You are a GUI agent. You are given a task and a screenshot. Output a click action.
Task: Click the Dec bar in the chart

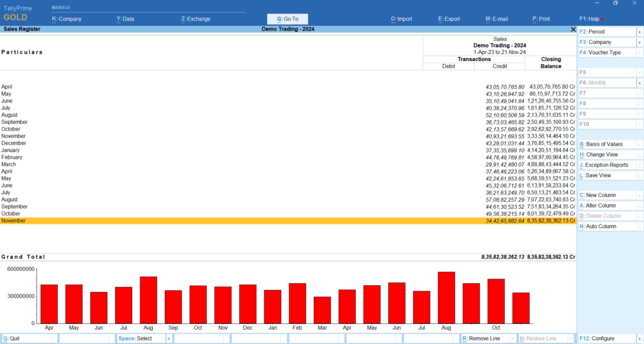pyautogui.click(x=248, y=304)
